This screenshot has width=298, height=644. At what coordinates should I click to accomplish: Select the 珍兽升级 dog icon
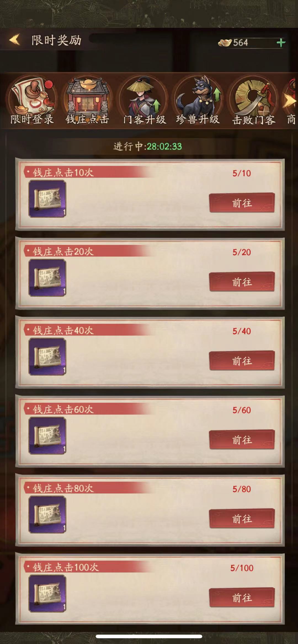198,101
